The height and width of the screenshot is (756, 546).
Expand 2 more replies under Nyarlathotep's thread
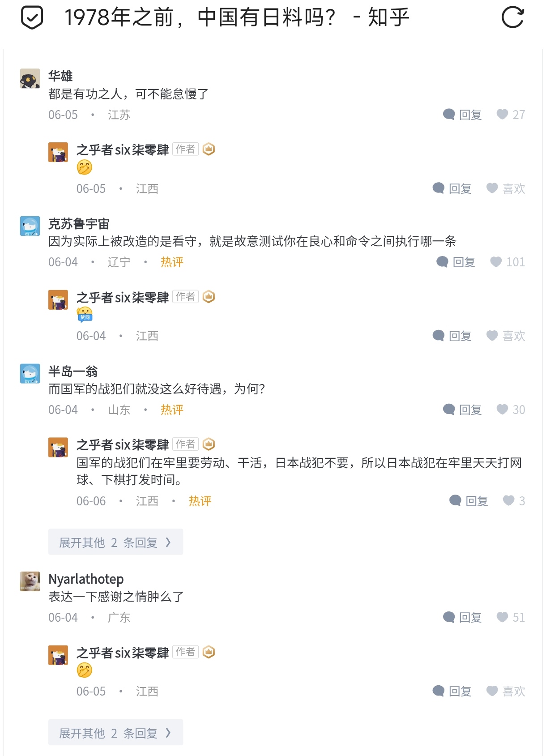pos(115,733)
